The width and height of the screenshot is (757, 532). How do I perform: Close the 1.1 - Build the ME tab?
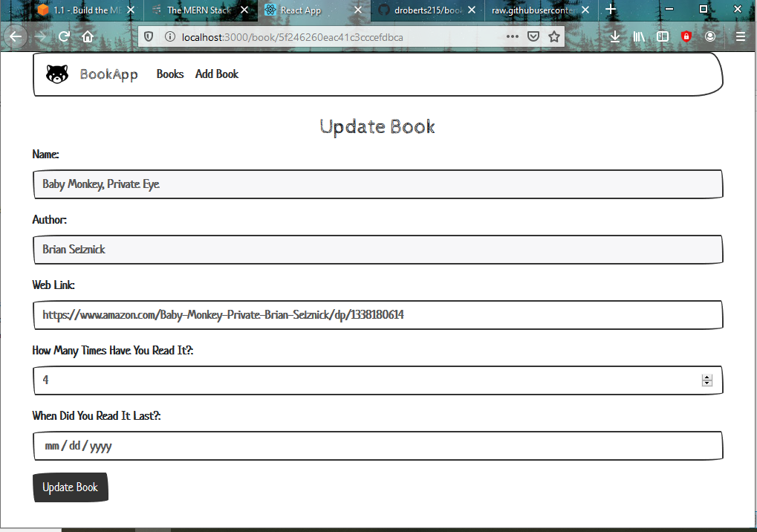(130, 10)
